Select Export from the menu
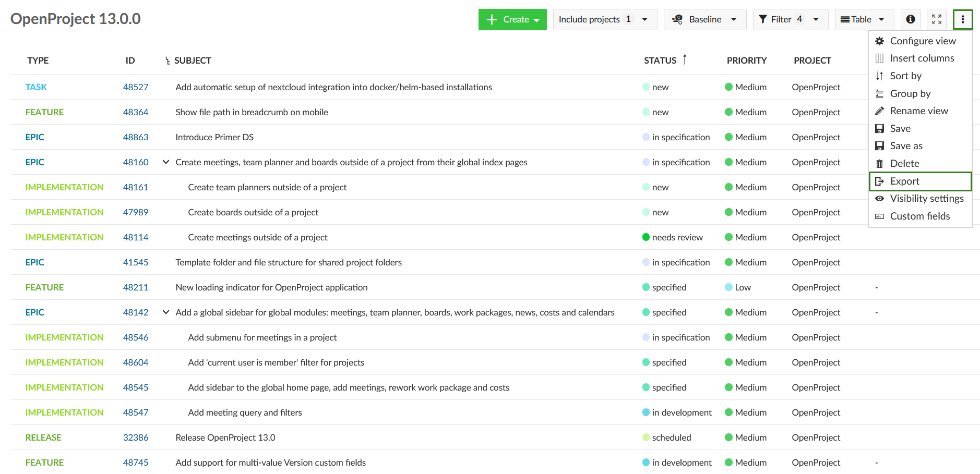980x474 pixels. 905,181
